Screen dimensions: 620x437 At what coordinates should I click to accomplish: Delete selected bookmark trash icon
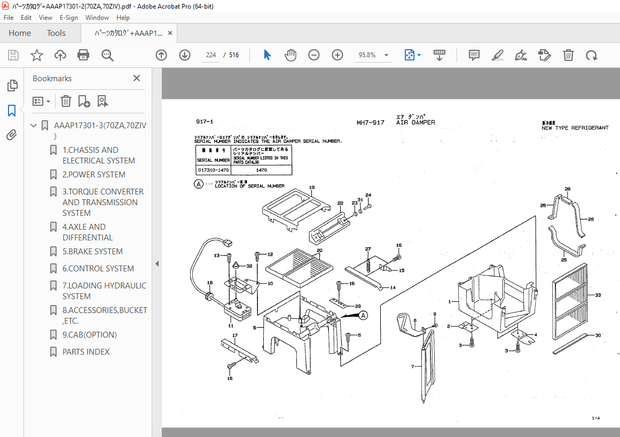click(66, 101)
